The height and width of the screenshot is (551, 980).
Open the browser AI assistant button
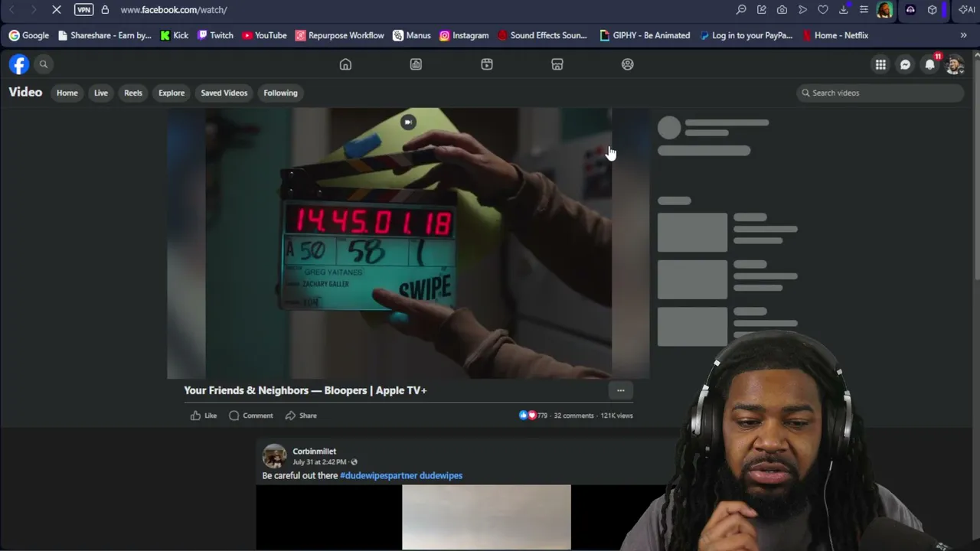pos(967,10)
